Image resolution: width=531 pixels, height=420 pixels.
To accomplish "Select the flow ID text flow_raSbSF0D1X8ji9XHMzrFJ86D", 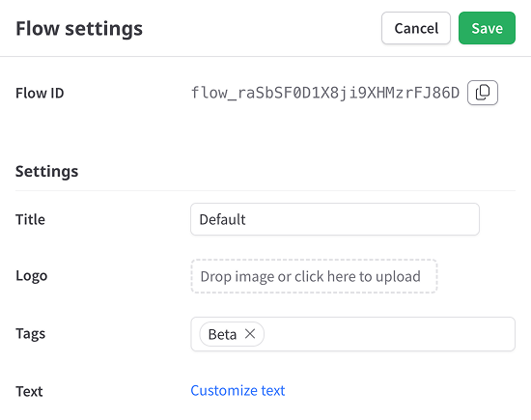I will 325,93.
